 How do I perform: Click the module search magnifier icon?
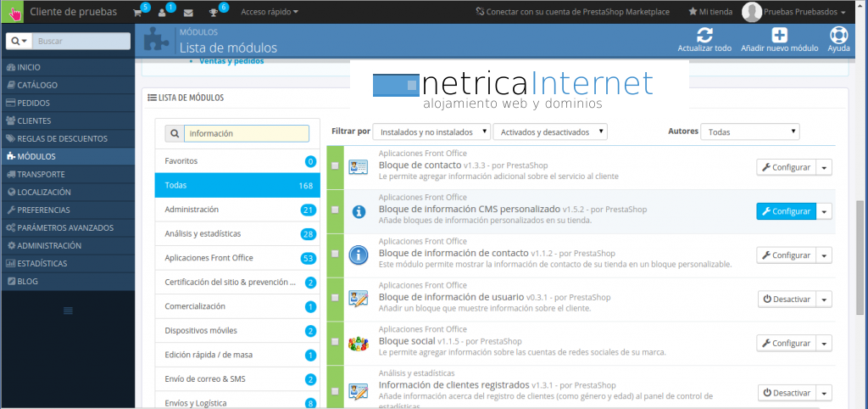click(x=175, y=133)
